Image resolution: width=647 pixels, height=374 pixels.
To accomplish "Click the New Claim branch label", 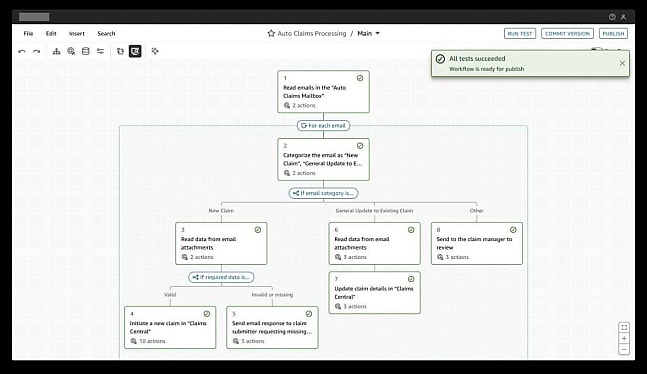I will pyautogui.click(x=221, y=211).
